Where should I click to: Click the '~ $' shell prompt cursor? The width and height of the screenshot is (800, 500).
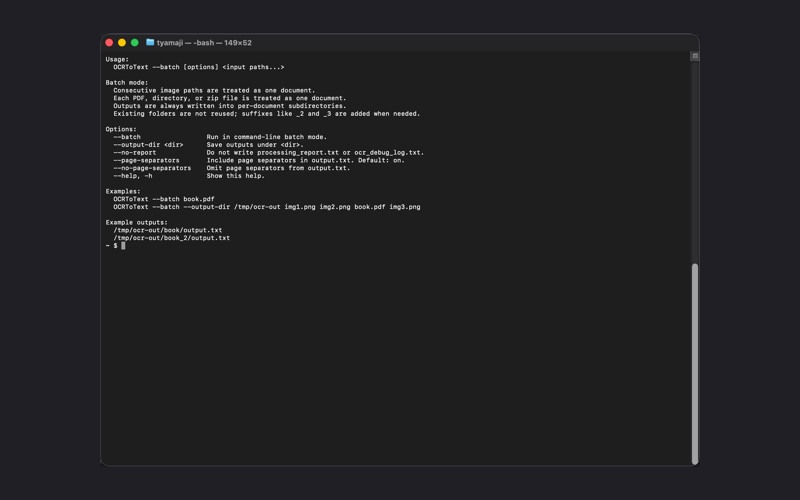[x=123, y=246]
